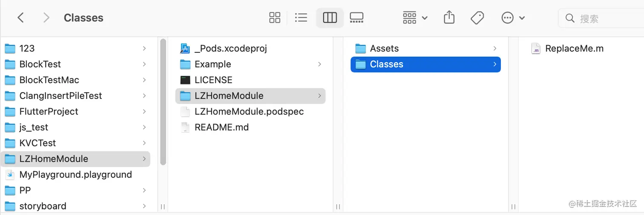Click the second column LZHomeModule folder icon
Viewport: 644px width, 215px height.
pos(185,96)
